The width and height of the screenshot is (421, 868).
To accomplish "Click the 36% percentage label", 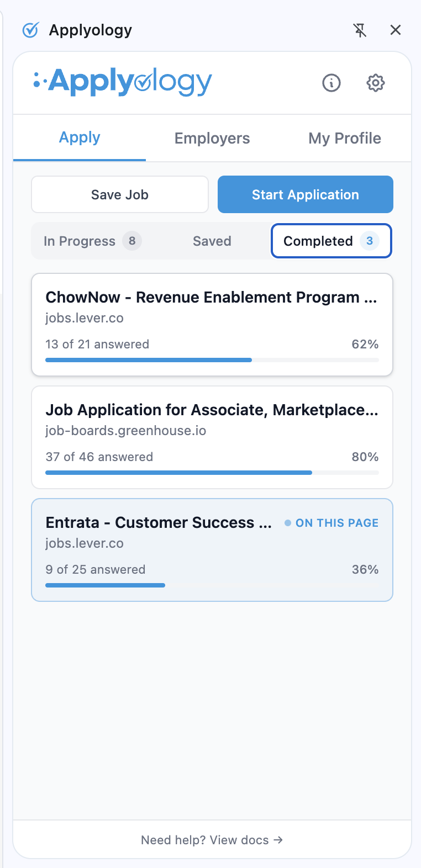I will tap(365, 569).
